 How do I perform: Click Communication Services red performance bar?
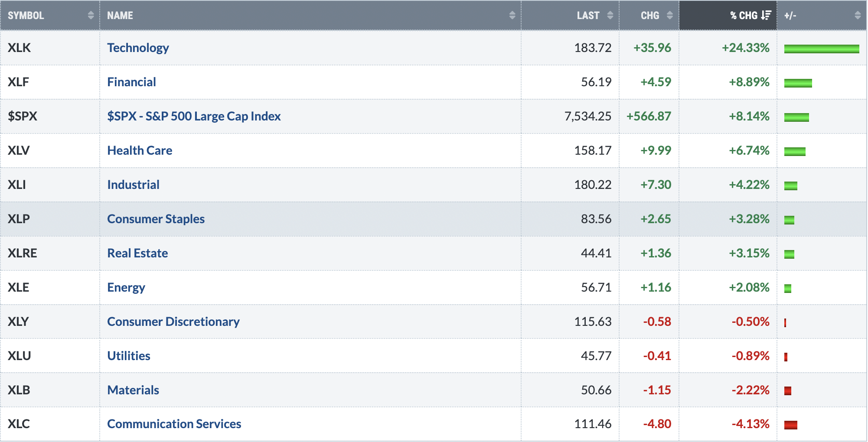[791, 425]
